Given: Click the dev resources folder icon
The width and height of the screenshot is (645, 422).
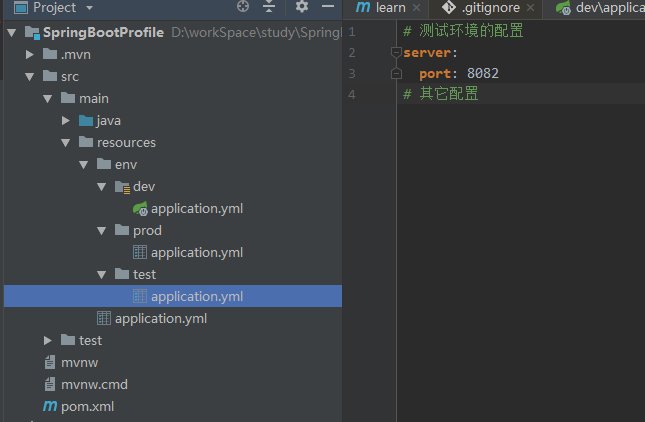Looking at the screenshot, I should click(123, 187).
